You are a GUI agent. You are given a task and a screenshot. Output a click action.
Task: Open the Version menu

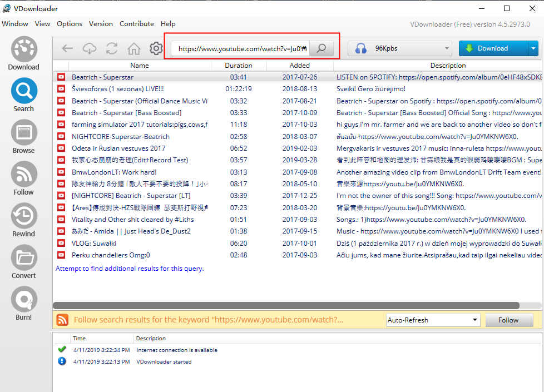coord(101,24)
